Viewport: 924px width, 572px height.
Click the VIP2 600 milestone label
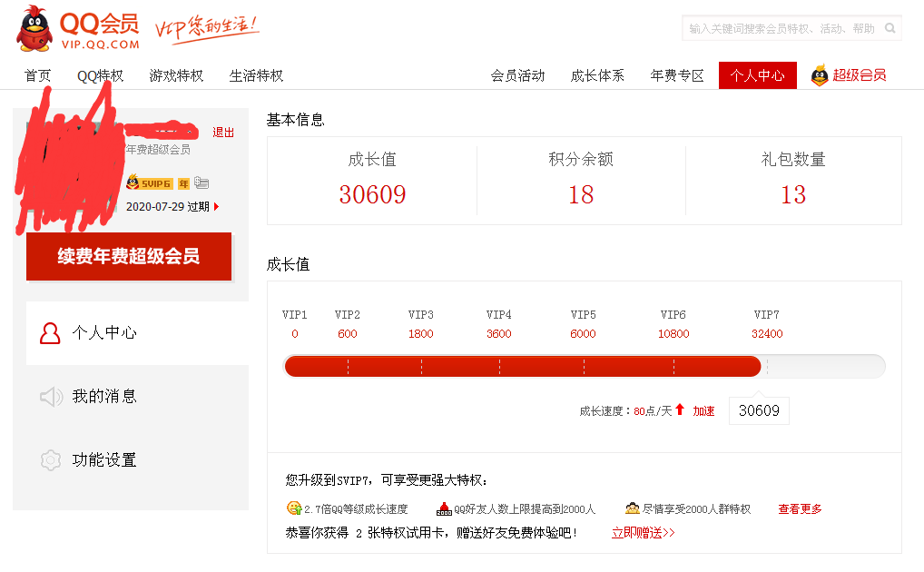point(347,324)
